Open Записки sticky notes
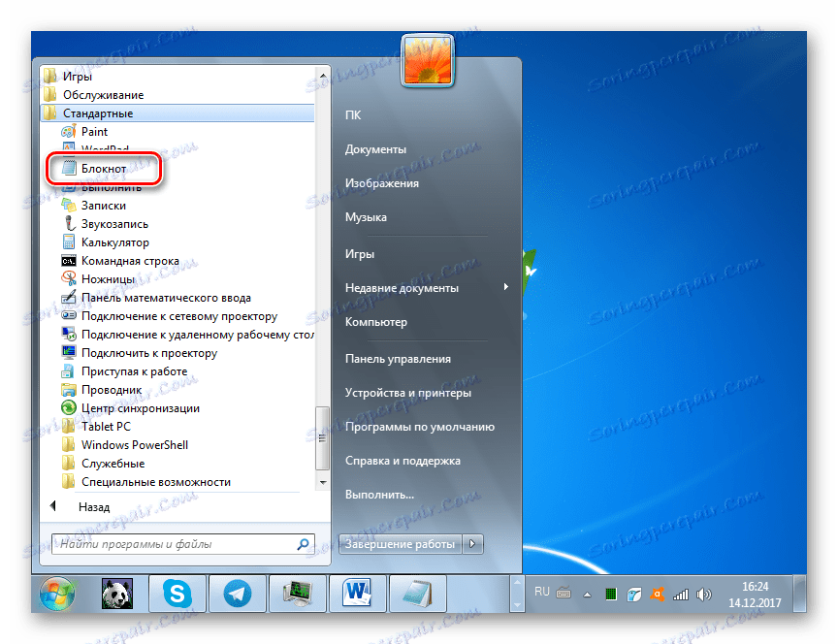838x644 pixels. click(93, 206)
